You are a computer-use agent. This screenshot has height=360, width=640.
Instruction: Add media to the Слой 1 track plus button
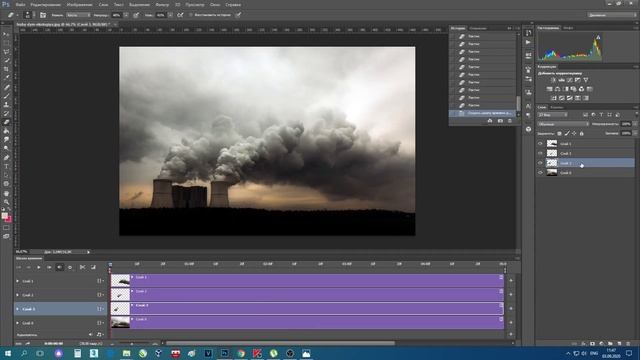click(511, 281)
